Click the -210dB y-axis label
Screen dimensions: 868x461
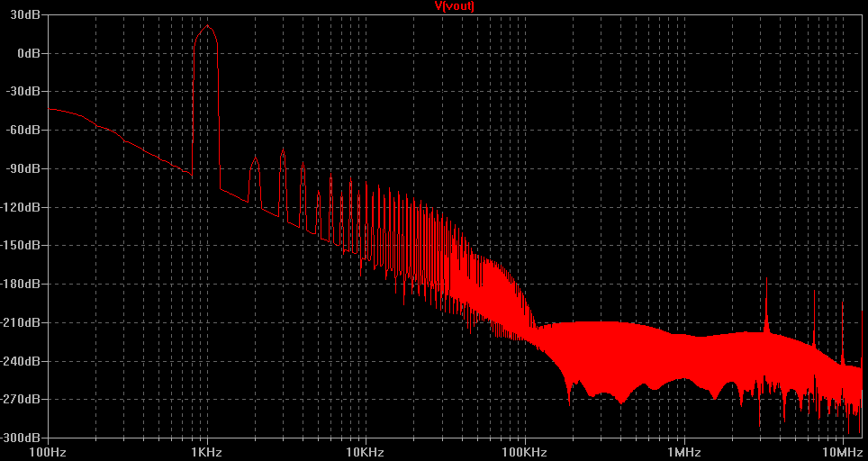tap(20, 322)
